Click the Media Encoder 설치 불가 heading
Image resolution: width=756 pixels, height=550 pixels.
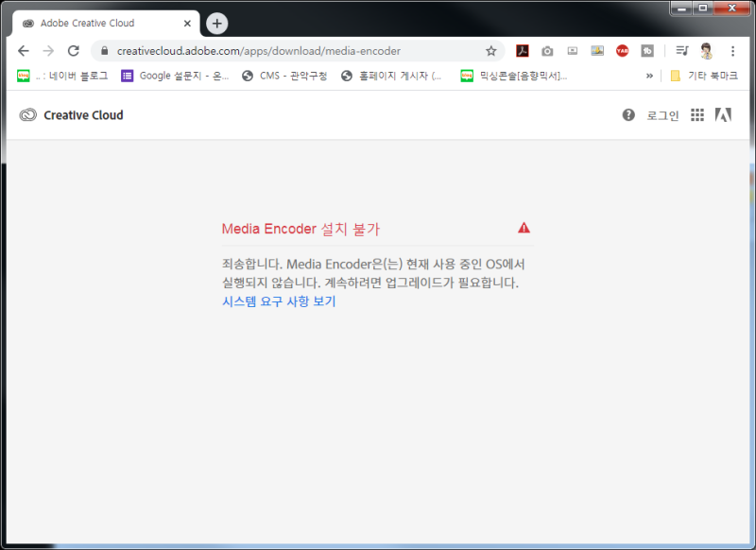[x=301, y=229]
